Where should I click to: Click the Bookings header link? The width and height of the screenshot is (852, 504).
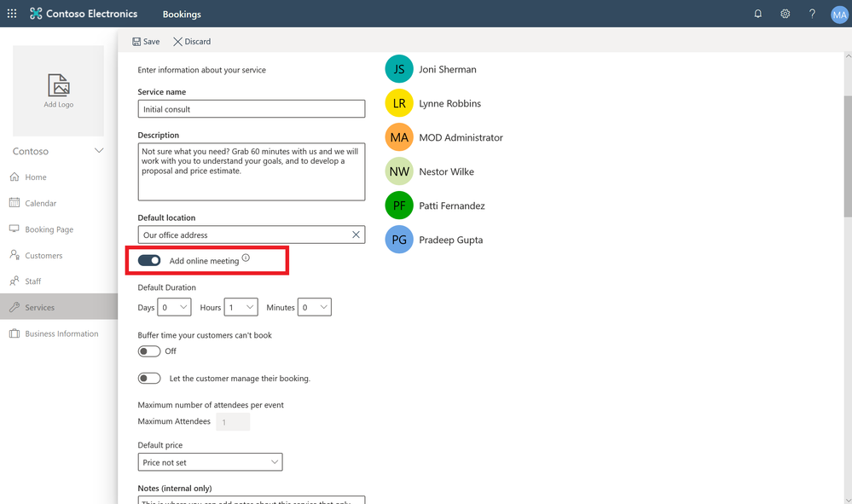pos(182,14)
